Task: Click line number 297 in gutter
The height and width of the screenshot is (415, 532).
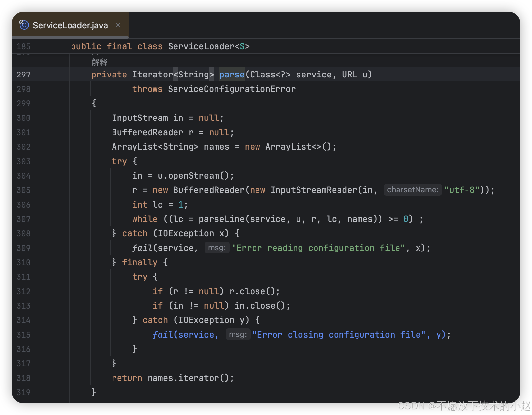Action: click(24, 75)
